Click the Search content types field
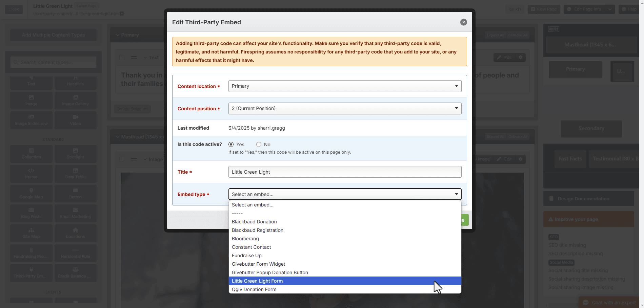 click(53, 62)
